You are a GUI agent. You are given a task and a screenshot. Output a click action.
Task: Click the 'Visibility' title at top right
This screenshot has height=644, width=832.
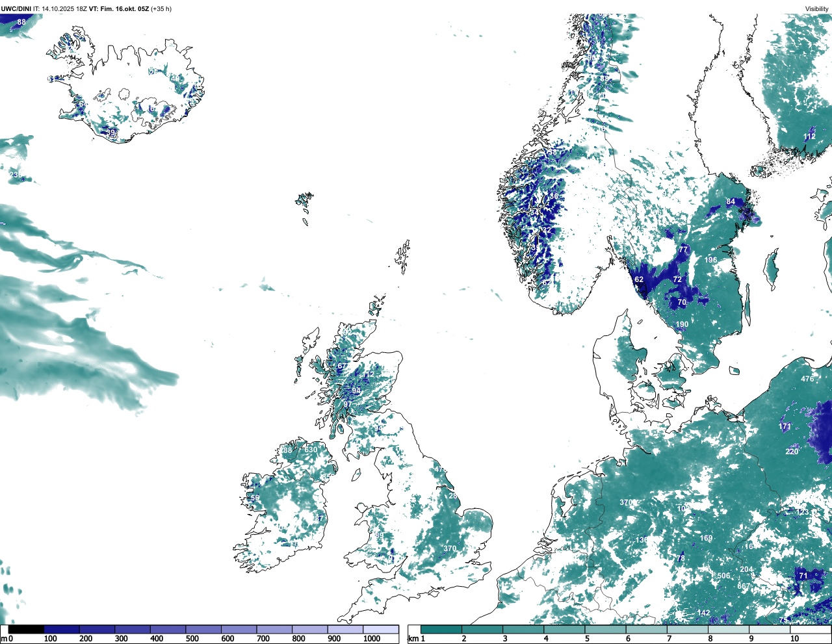817,8
